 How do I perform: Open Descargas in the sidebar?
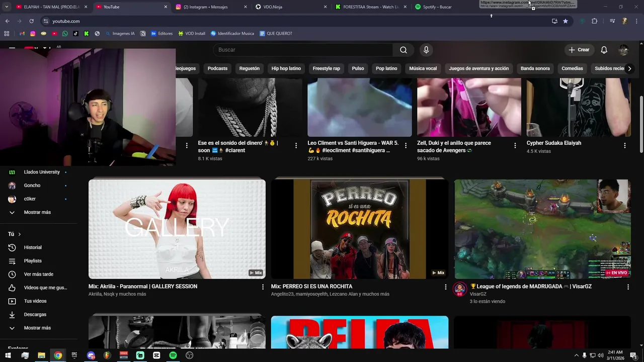click(x=35, y=314)
